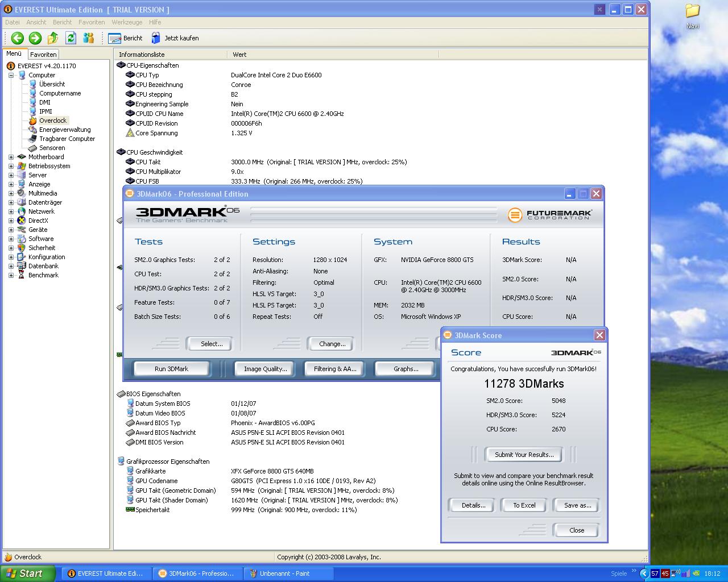Select Computername in the tree

coord(60,93)
